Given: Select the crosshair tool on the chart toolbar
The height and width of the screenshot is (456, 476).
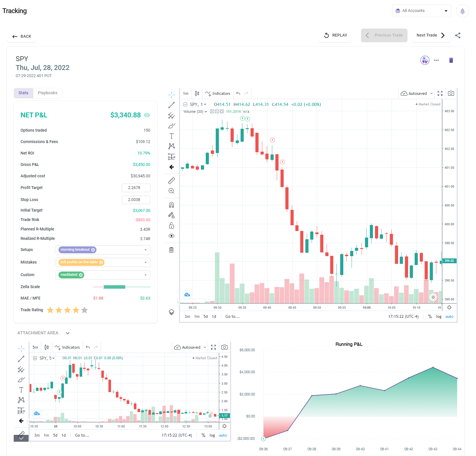Looking at the screenshot, I should (x=171, y=94).
